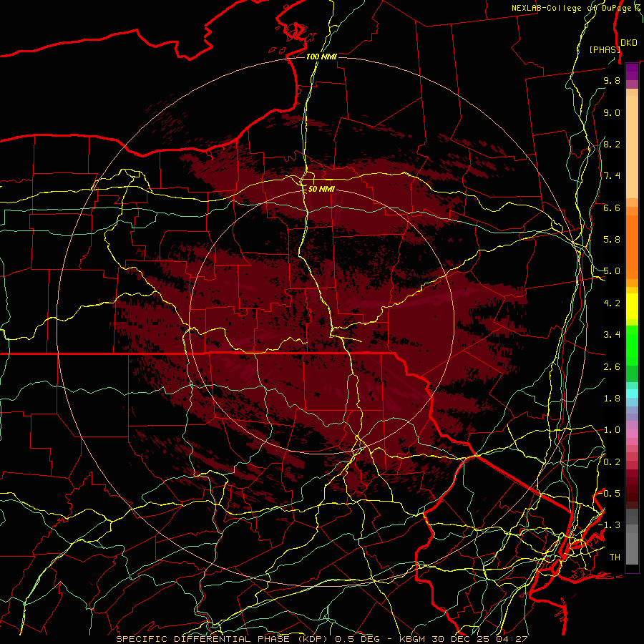
Task: Pick the large peach color bar segment
Action: pos(632,147)
